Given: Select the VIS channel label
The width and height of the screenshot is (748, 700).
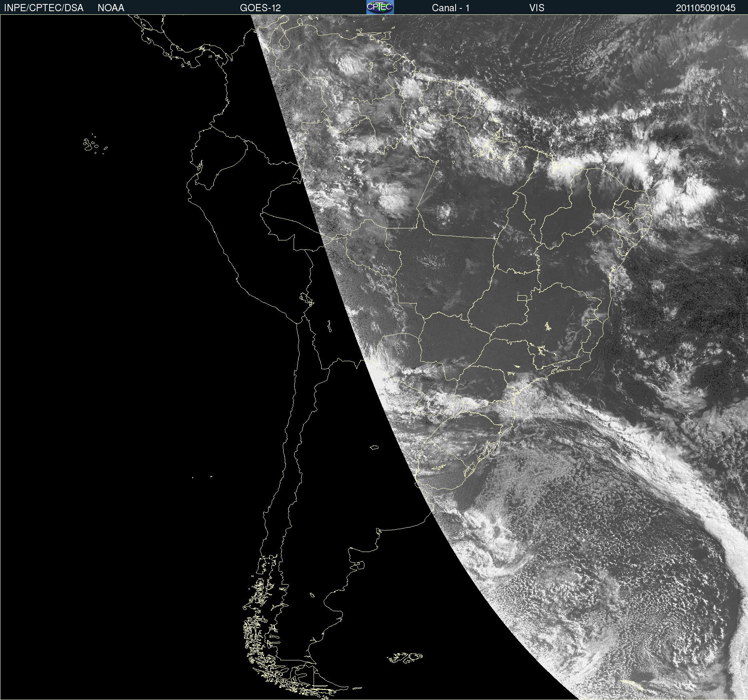Looking at the screenshot, I should coord(537,8).
